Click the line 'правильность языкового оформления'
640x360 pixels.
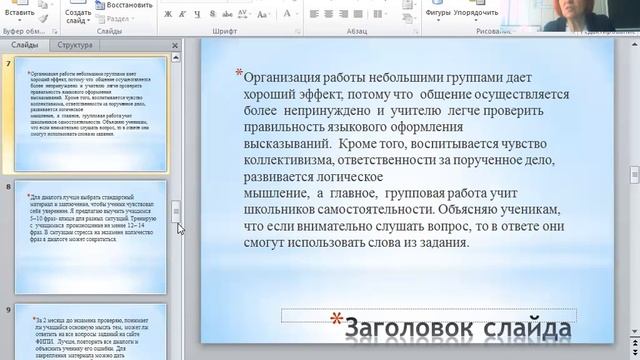click(353, 127)
